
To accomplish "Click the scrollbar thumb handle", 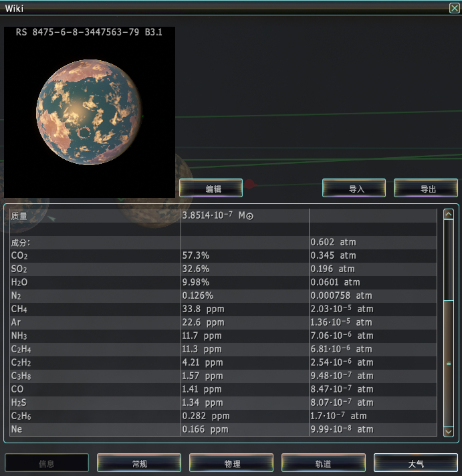I will pos(449,363).
